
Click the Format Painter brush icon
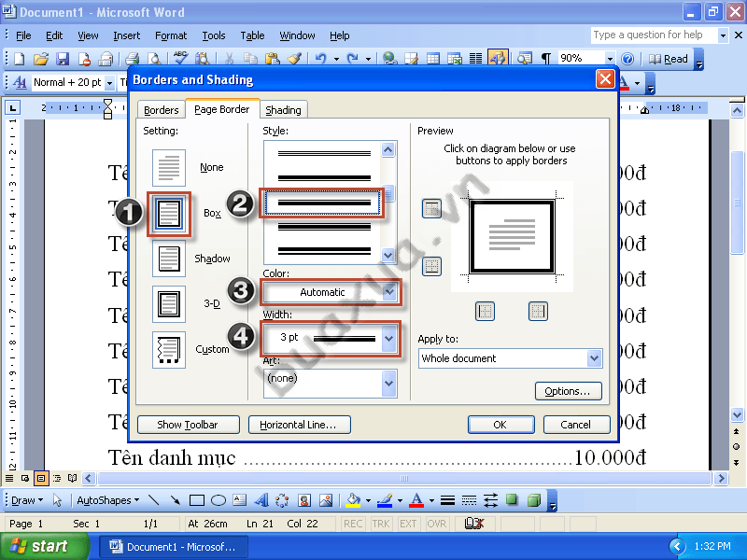click(x=295, y=59)
